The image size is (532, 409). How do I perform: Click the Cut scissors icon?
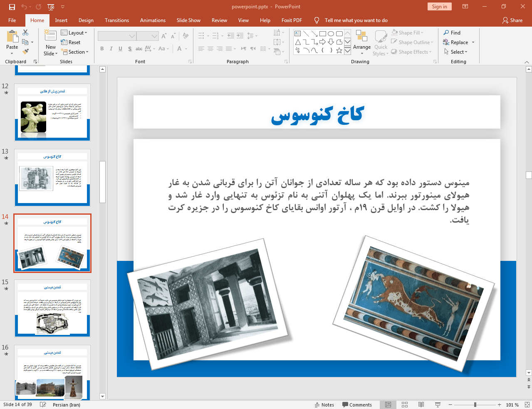coord(25,32)
